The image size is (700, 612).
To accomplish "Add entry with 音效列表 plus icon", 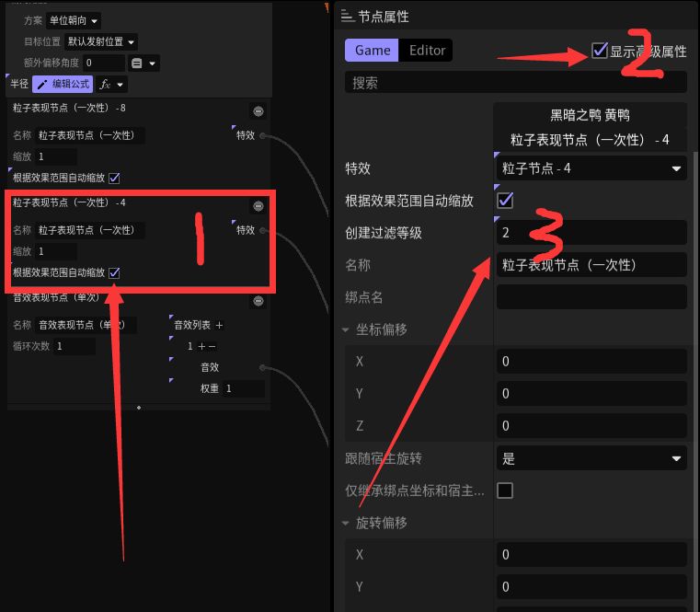I will click(x=219, y=325).
